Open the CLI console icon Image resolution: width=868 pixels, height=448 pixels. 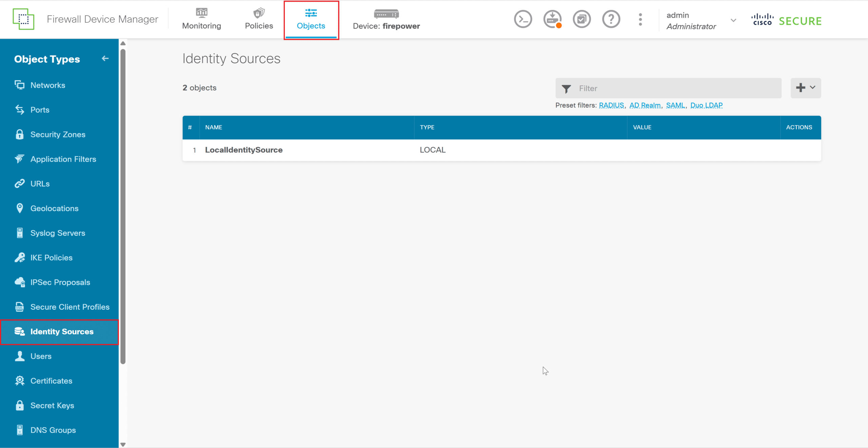(523, 19)
